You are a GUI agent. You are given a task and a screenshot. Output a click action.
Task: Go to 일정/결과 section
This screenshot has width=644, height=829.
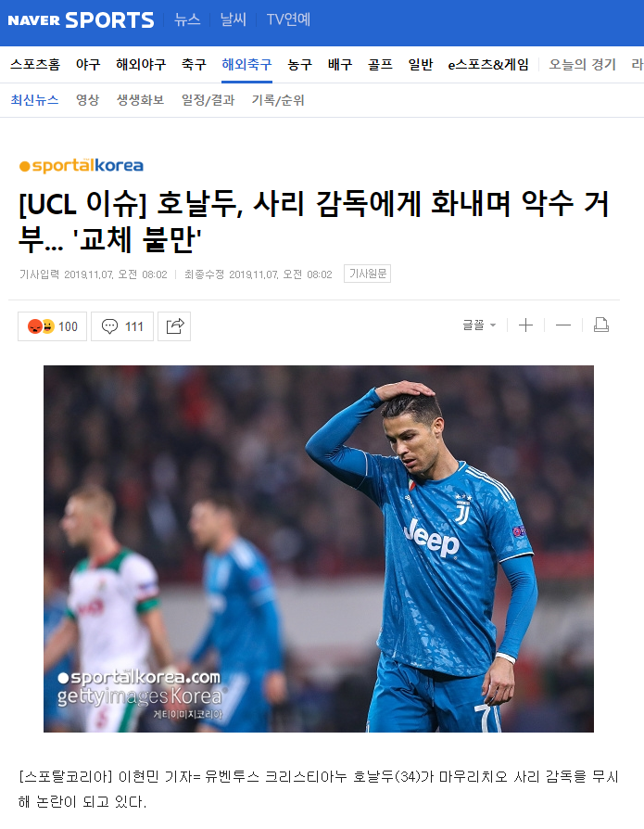[x=208, y=100]
